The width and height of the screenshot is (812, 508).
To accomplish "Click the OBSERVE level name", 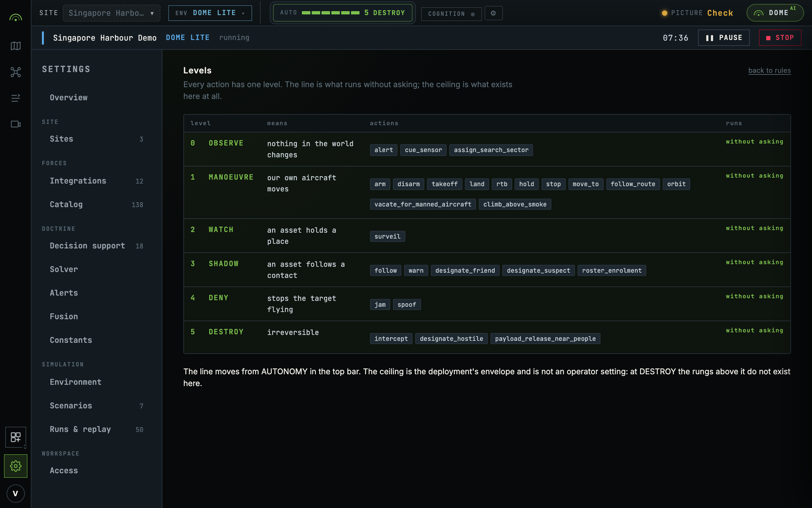I will (x=226, y=143).
